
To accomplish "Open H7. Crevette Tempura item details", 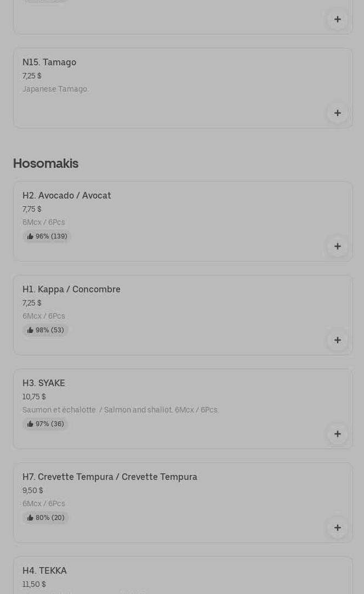I will point(110,477).
